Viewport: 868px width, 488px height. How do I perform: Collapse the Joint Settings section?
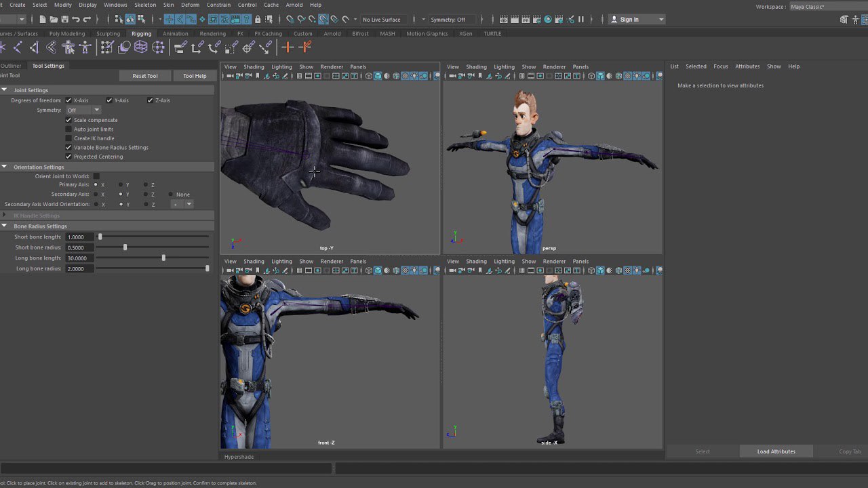click(4, 90)
